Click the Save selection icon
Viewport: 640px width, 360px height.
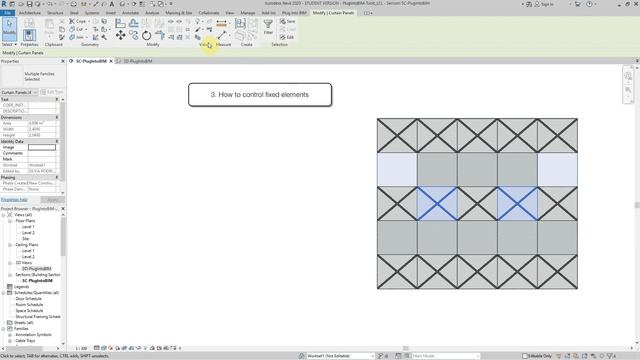287,21
